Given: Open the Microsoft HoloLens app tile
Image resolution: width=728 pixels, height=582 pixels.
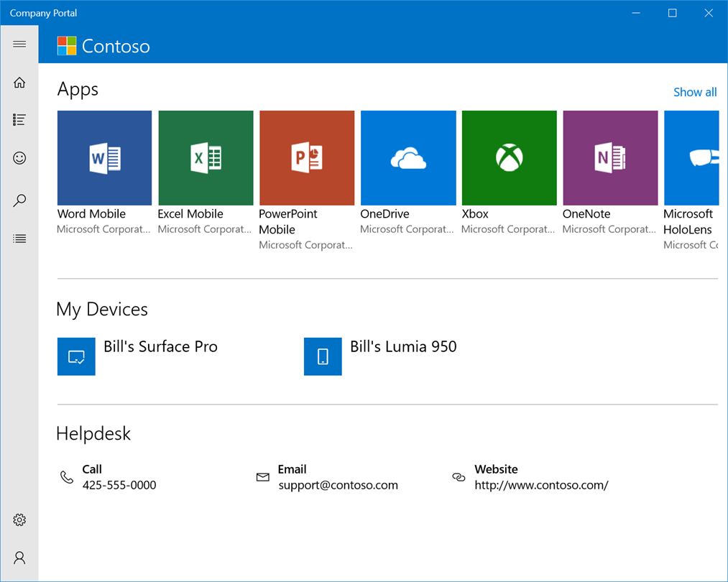Looking at the screenshot, I should point(691,158).
